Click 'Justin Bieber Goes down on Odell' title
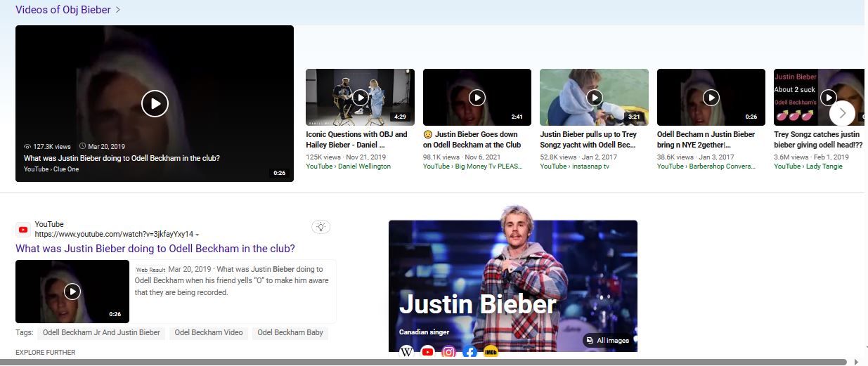 (474, 139)
